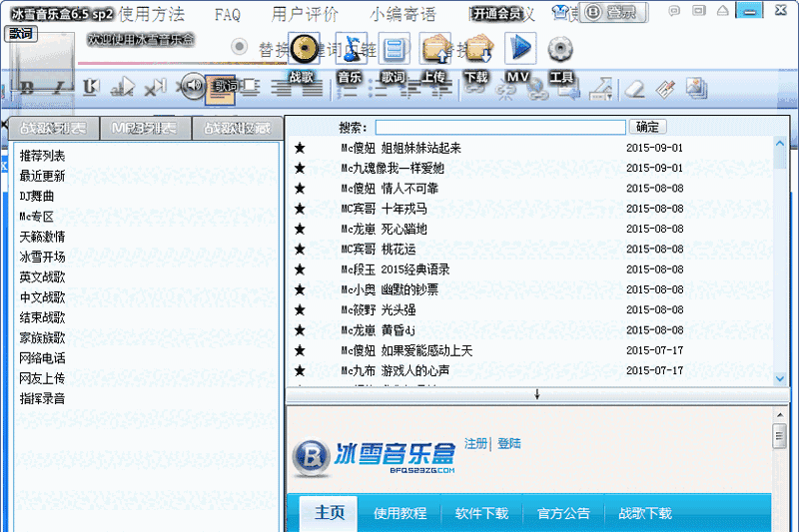Viewport: 799px width, 532px height.
Task: Click the 下载 download folder icon
Action: tap(477, 49)
